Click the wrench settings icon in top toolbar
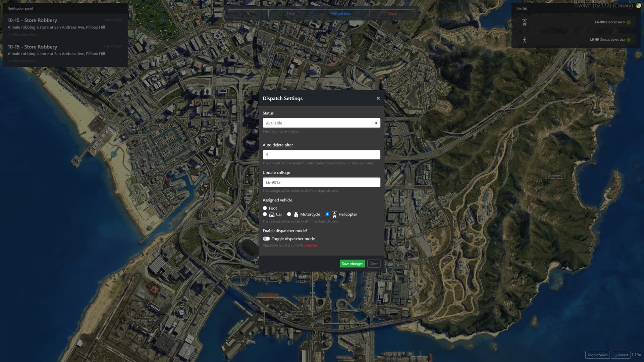 (x=248, y=13)
